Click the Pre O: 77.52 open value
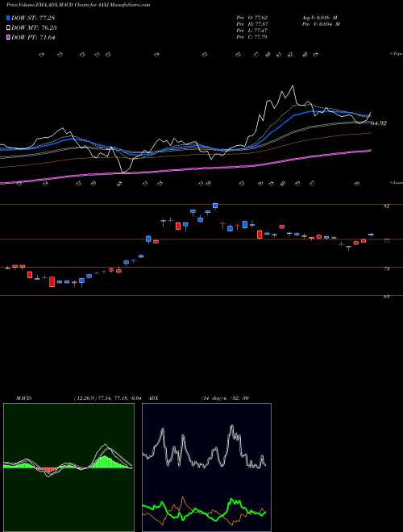 coord(252,17)
